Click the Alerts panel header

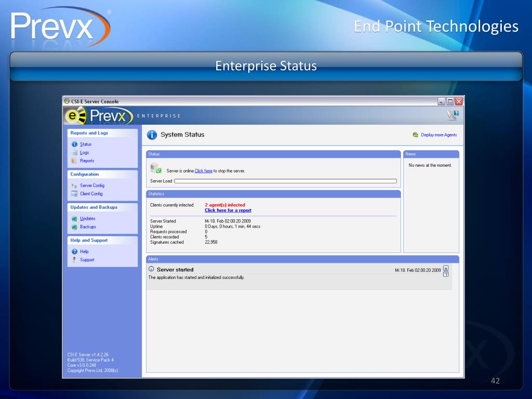(303, 259)
